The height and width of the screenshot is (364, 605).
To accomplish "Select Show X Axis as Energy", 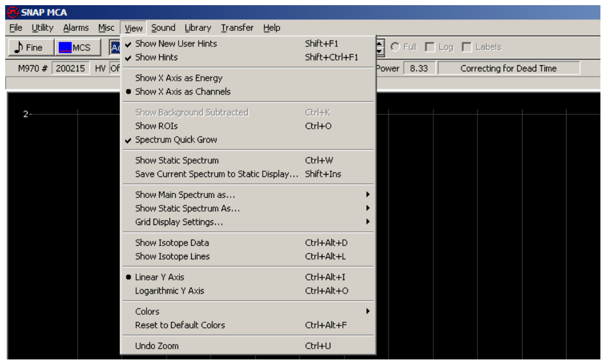I will tap(248, 78).
